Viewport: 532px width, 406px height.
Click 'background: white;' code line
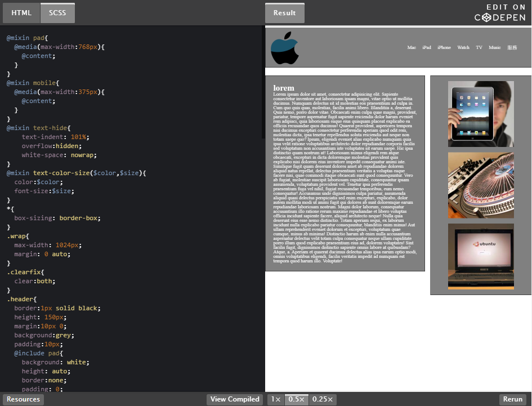click(x=56, y=362)
